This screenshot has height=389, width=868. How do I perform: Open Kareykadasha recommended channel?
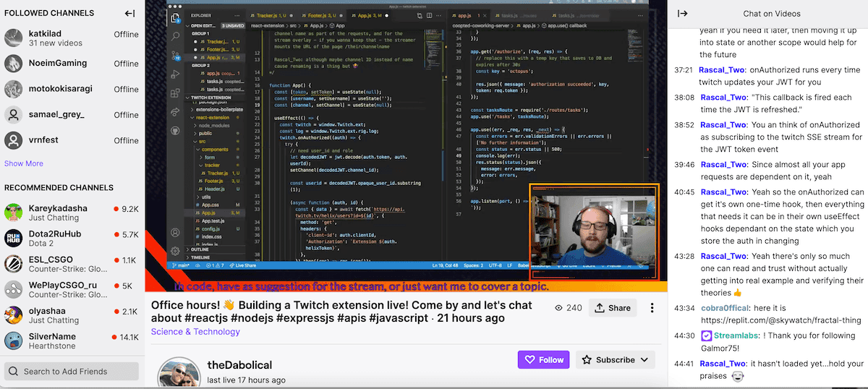pyautogui.click(x=72, y=213)
